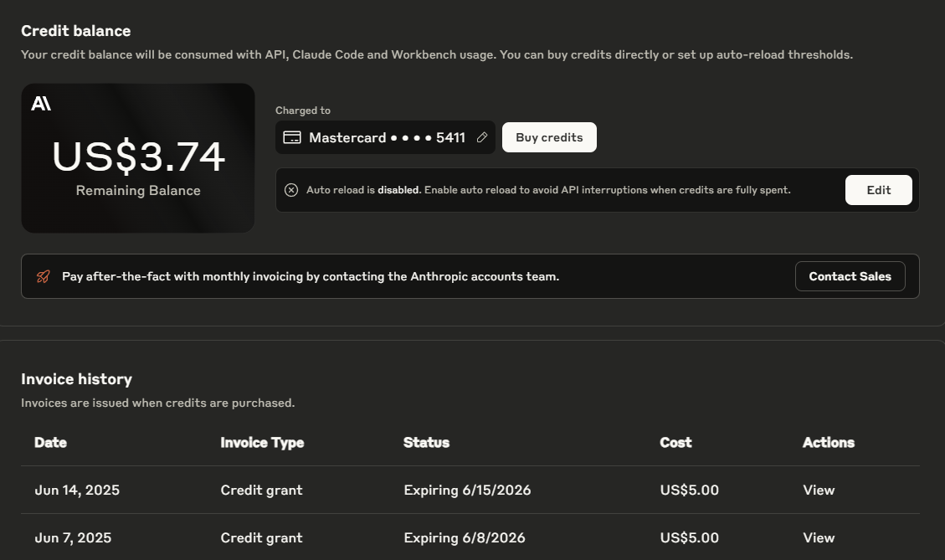Viewport: 945px width, 560px height.
Task: Click the Date column header
Action: pyautogui.click(x=50, y=443)
